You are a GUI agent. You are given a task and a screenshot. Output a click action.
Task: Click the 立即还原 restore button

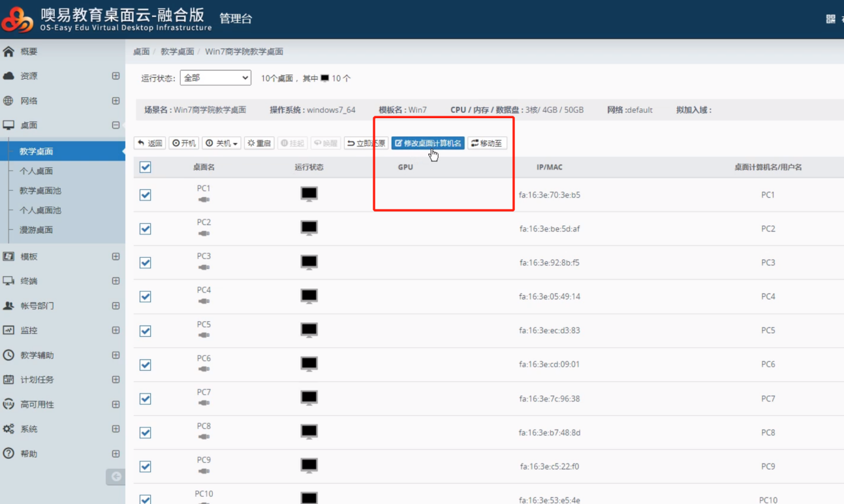[366, 143]
